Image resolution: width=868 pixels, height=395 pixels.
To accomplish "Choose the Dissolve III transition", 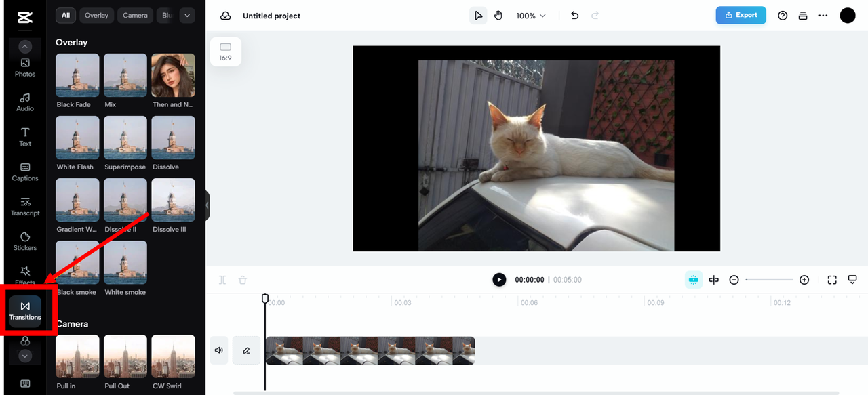I will [x=173, y=200].
